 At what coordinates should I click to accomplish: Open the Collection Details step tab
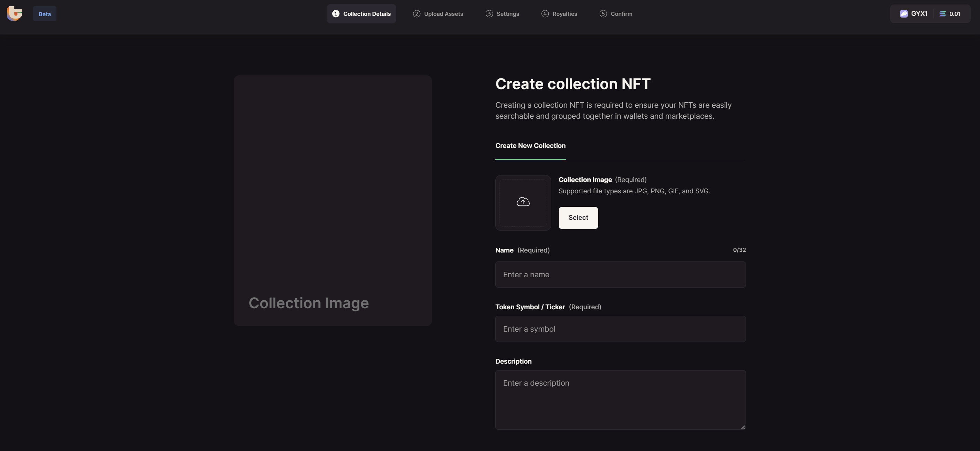point(361,14)
